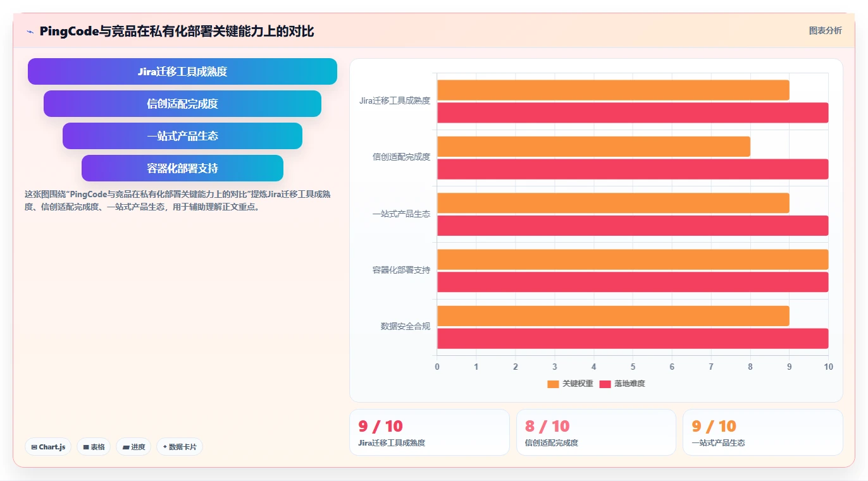Select the 信创适配完成度 funnel bar
Image resolution: width=868 pixels, height=481 pixels.
click(x=182, y=104)
